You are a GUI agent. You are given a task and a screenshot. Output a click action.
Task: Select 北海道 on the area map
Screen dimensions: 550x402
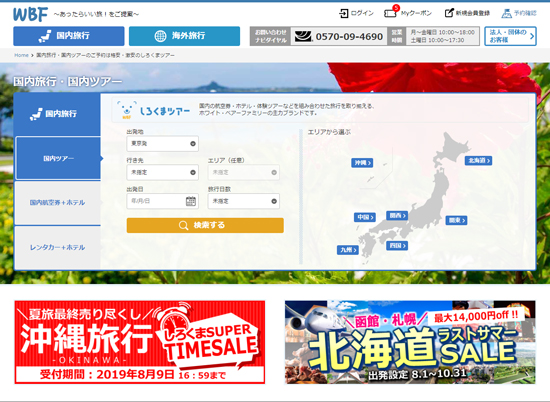pos(478,160)
